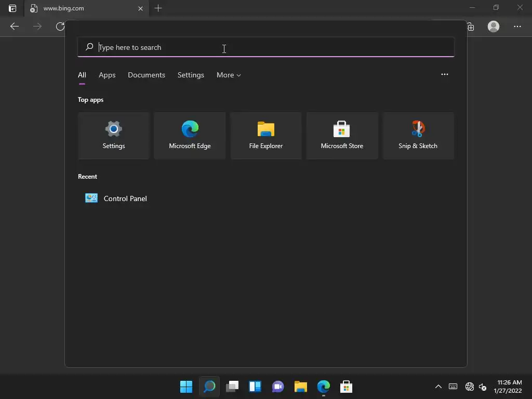Open search panel options (three dots)
Screen dimensions: 532x399
pos(445,74)
